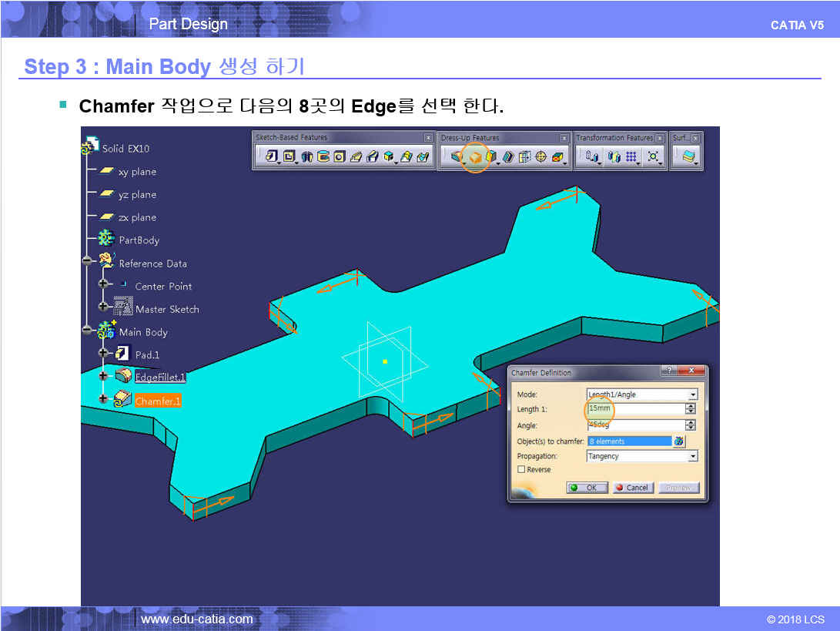Open the chamfer elements list icon
Viewport: 840px width, 631px height.
tap(679, 441)
